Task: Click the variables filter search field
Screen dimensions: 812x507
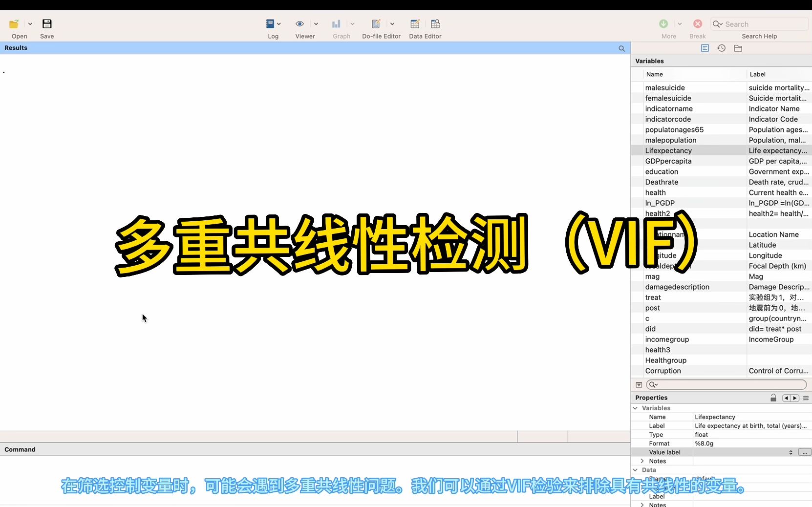Action: (x=727, y=385)
